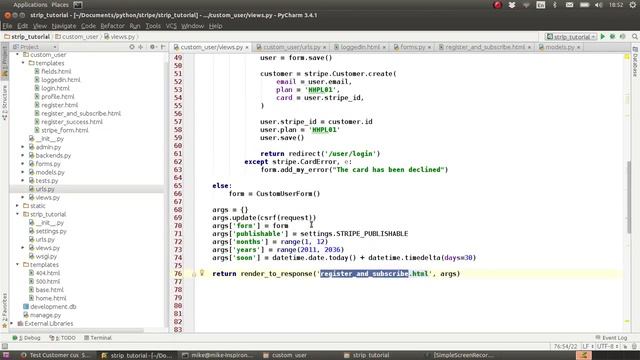Toggle the Project tool window side tab
The width and height of the screenshot is (640, 360).
coord(4,61)
